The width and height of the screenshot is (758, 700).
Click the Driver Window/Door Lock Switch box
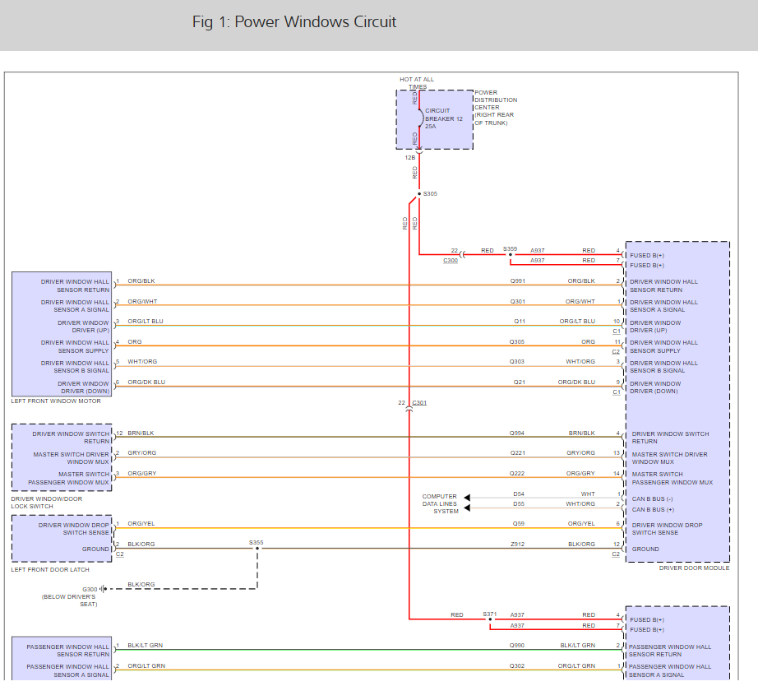(62, 457)
